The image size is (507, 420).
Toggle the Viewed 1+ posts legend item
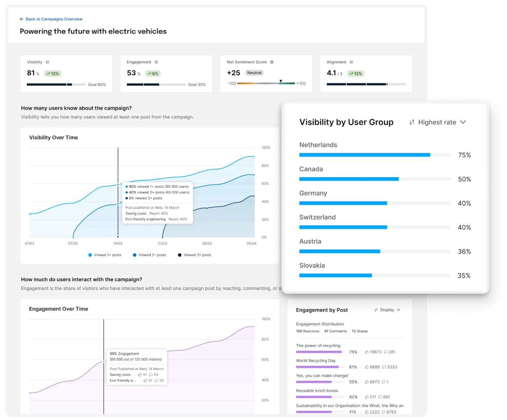pyautogui.click(x=105, y=255)
